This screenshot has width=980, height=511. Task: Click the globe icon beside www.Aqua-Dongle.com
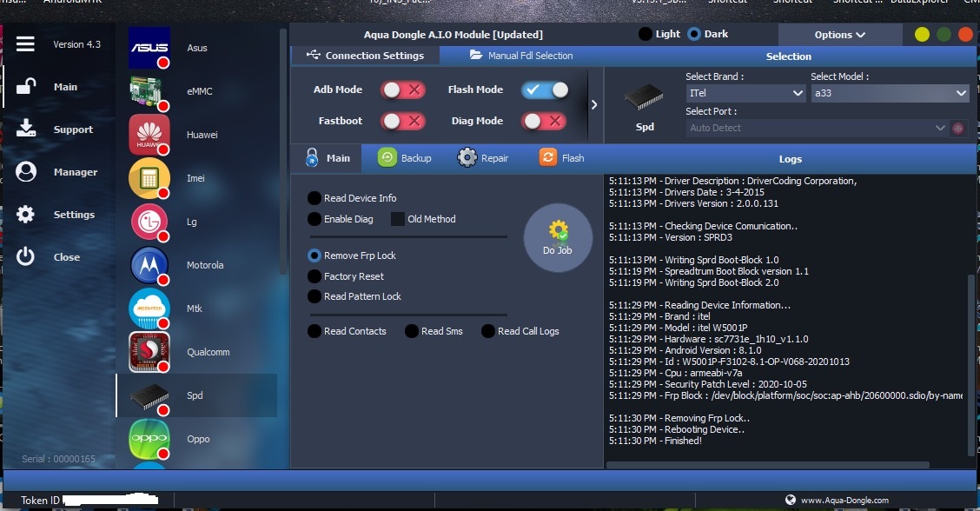[791, 500]
